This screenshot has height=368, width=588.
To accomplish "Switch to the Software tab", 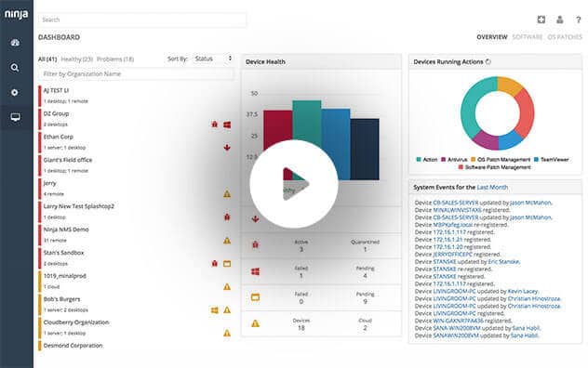I will click(528, 37).
